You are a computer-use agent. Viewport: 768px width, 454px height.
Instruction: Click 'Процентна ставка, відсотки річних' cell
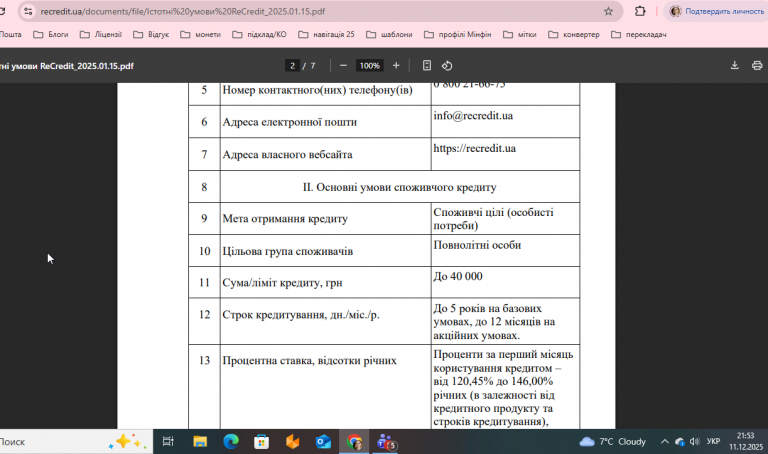(326, 387)
